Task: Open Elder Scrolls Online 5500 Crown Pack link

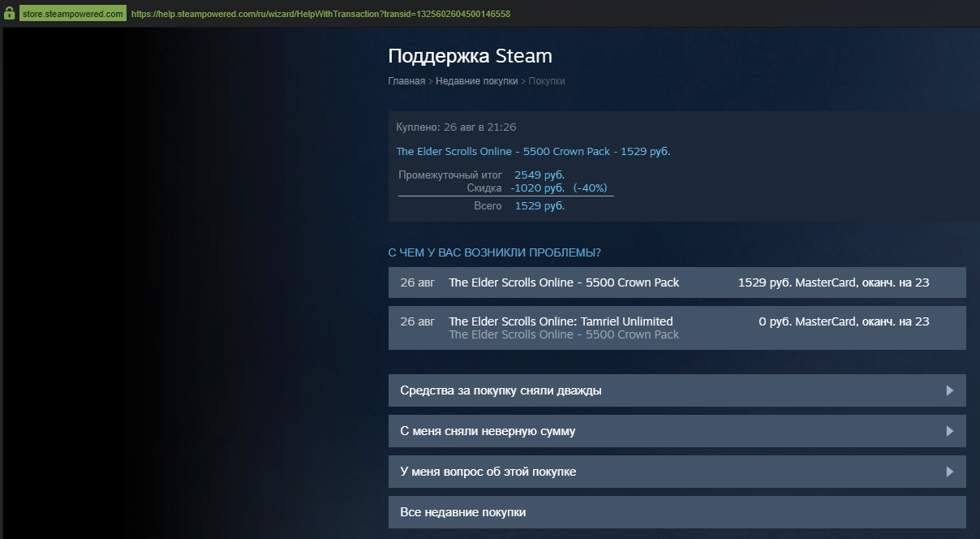Action: click(x=533, y=152)
